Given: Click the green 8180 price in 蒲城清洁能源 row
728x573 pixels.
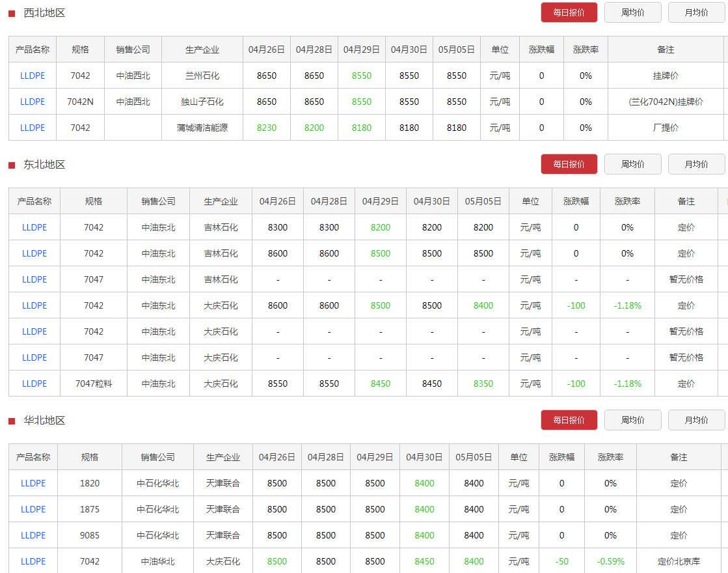Looking at the screenshot, I should pos(362,128).
